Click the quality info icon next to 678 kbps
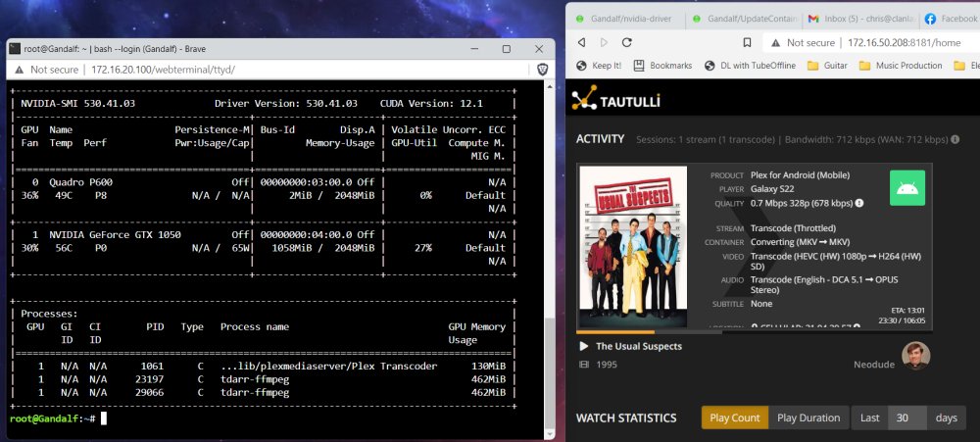980x442 pixels. coord(859,203)
